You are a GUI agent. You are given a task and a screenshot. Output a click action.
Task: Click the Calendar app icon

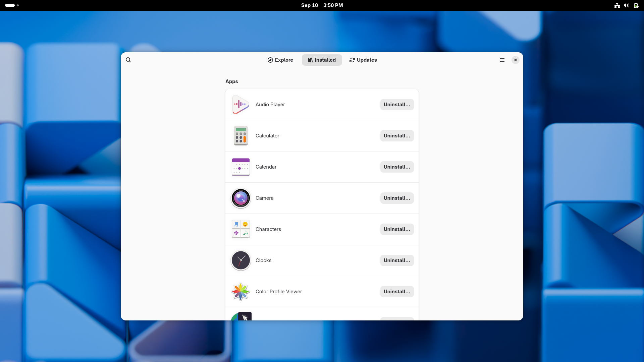pyautogui.click(x=241, y=167)
